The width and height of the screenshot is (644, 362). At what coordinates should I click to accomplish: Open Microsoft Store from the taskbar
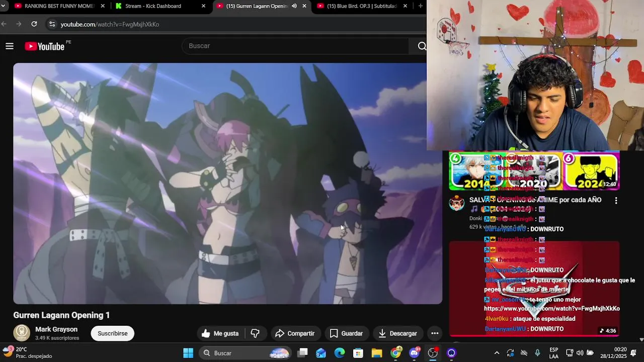[358, 353]
